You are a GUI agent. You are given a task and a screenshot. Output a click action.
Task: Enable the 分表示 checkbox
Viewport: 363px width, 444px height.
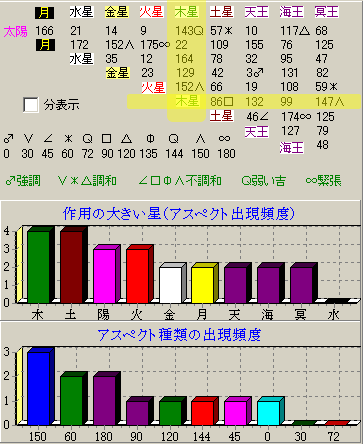(x=31, y=105)
